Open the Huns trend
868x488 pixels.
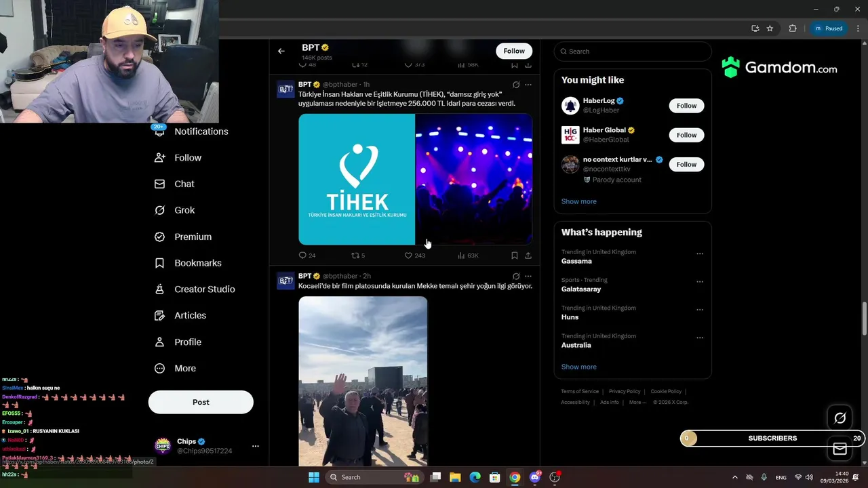570,317
